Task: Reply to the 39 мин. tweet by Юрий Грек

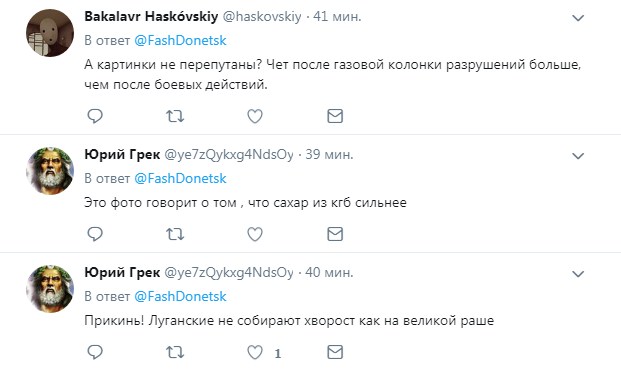Action: tap(95, 234)
